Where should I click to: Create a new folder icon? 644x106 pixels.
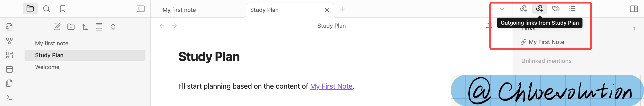pos(71,27)
